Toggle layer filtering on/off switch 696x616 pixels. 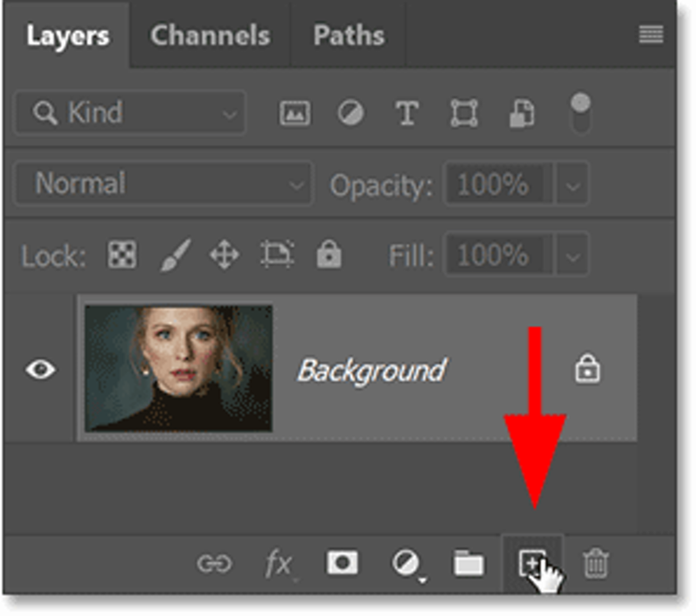coord(580,112)
